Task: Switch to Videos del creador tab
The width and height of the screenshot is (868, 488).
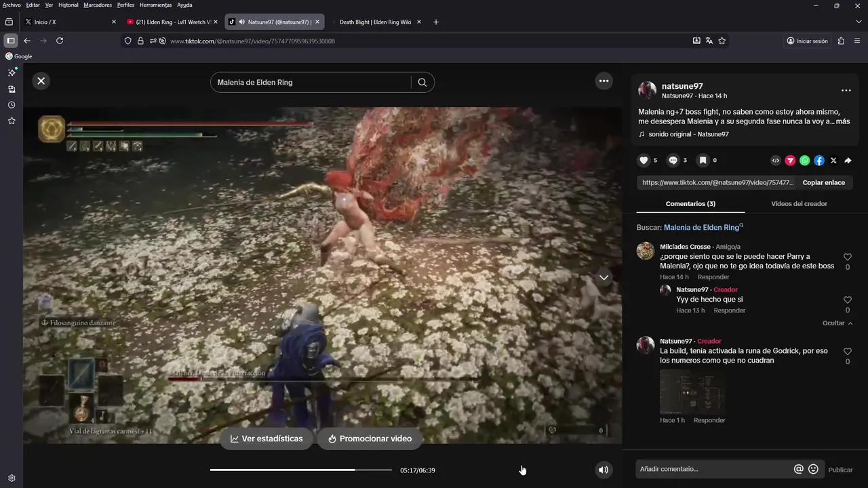Action: click(799, 203)
